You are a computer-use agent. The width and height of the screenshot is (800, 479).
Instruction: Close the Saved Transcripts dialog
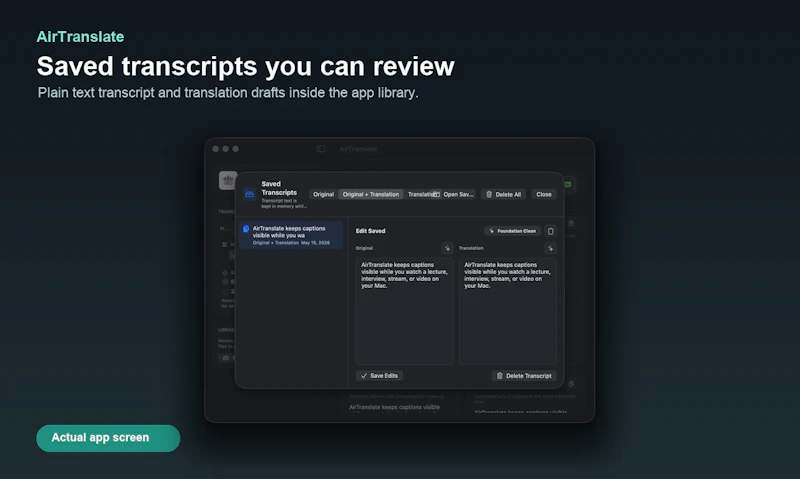click(x=544, y=194)
